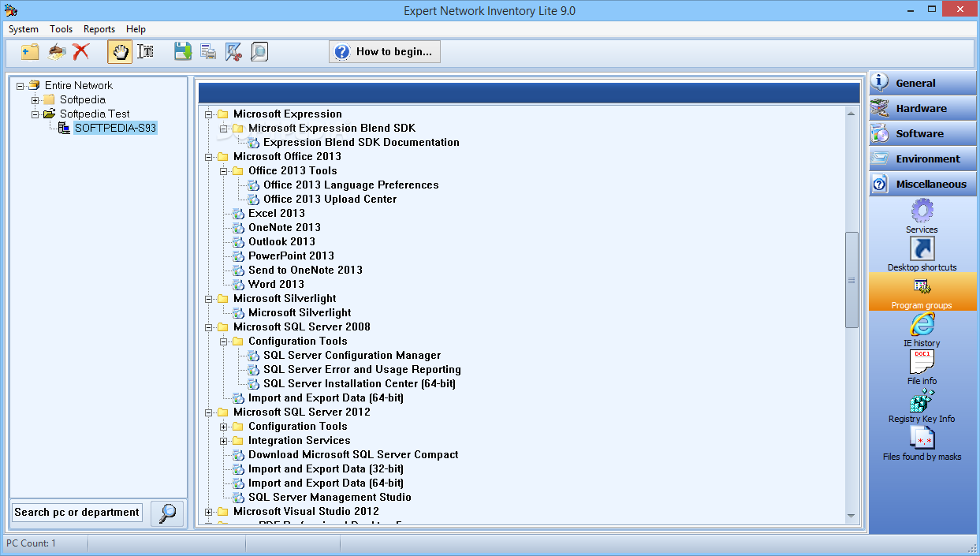Click the Services gear icon
The image size is (980, 556).
point(922,211)
